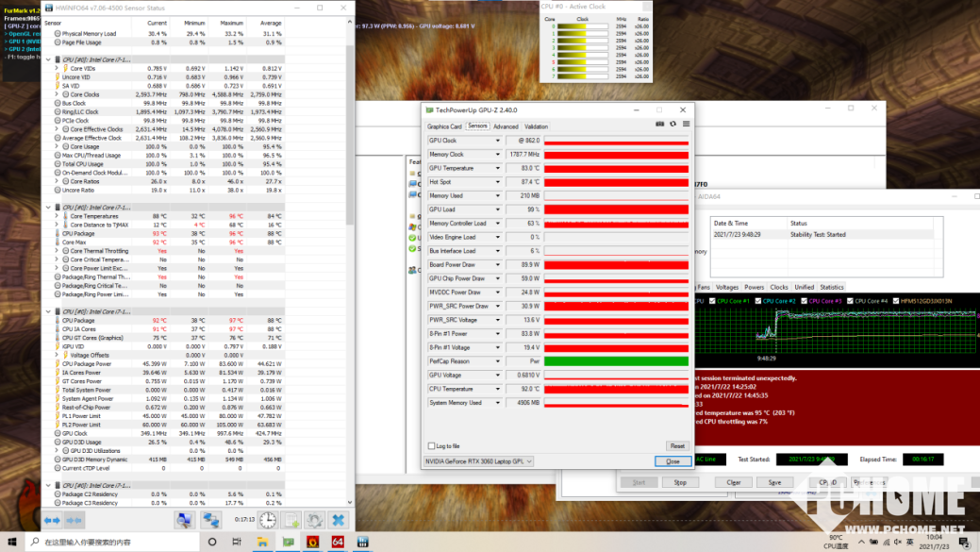Open Windows Start menu
This screenshot has width=980, height=552.
click(x=12, y=542)
